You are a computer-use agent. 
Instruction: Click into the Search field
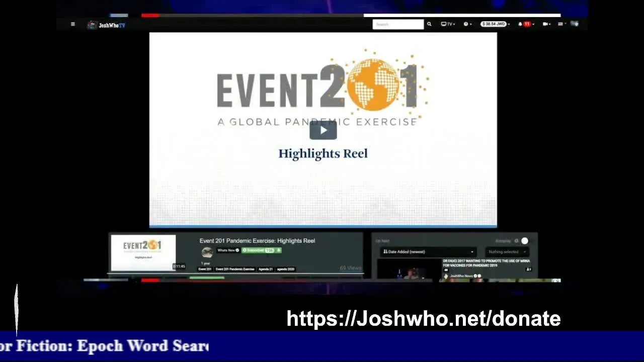coord(398,24)
